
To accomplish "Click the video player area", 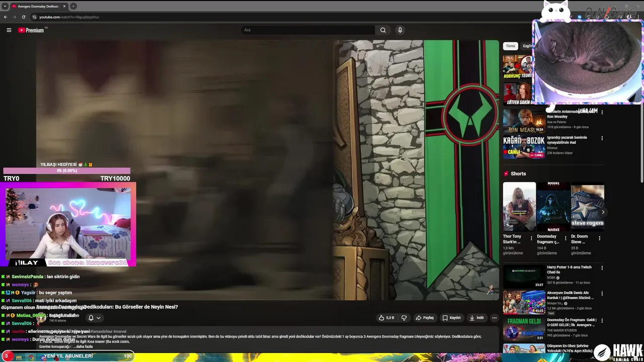I will click(x=268, y=170).
